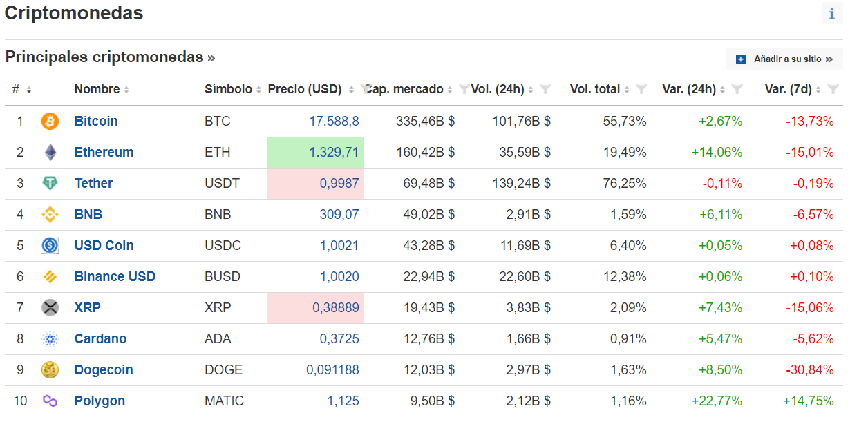Open the Binance USD name link
This screenshot has height=433, width=868.
(115, 277)
